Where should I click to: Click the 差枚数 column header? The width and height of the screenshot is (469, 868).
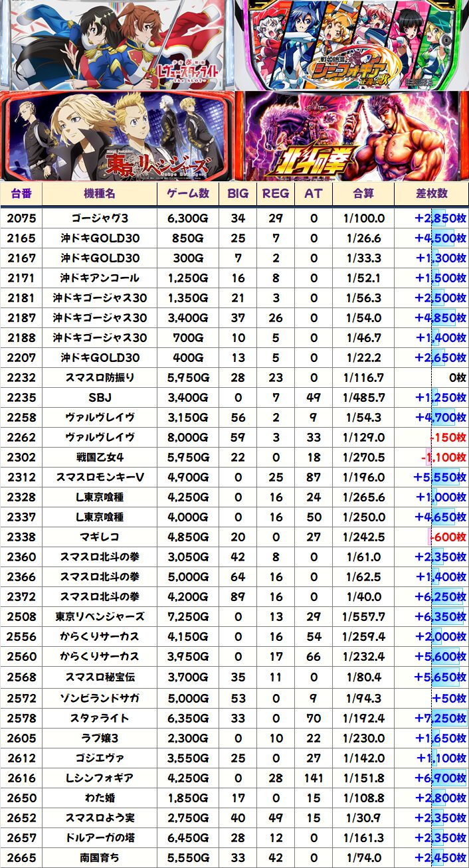pyautogui.click(x=431, y=193)
